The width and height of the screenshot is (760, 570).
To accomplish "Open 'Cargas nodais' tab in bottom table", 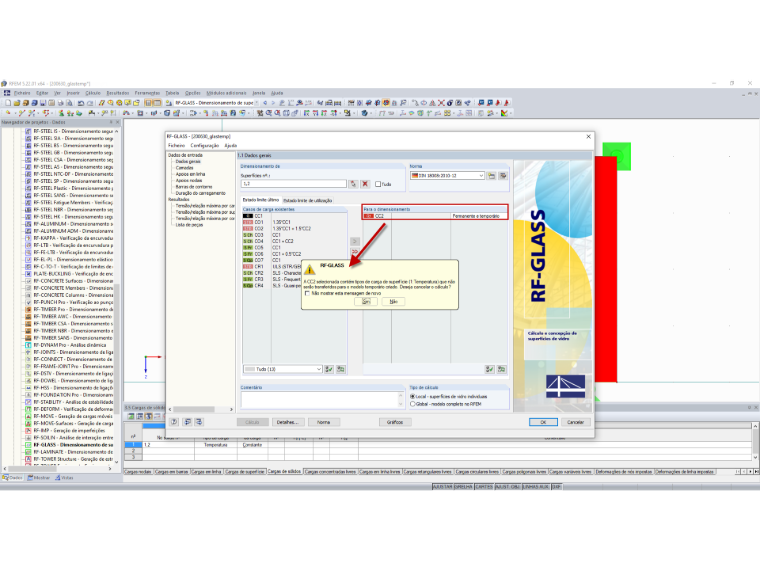I will [138, 472].
